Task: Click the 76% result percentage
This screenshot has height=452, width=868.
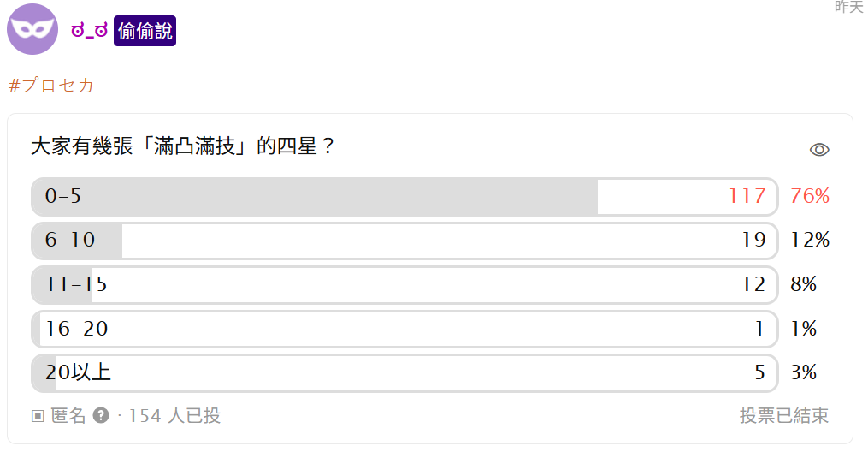Action: click(810, 196)
